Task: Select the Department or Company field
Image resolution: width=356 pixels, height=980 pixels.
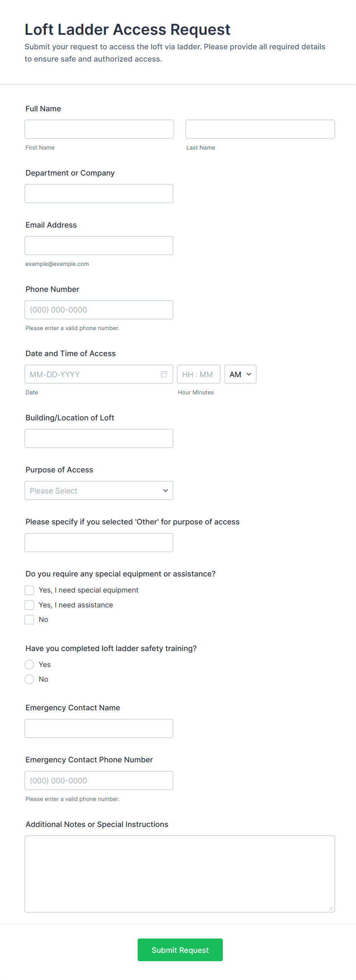Action: click(x=99, y=193)
